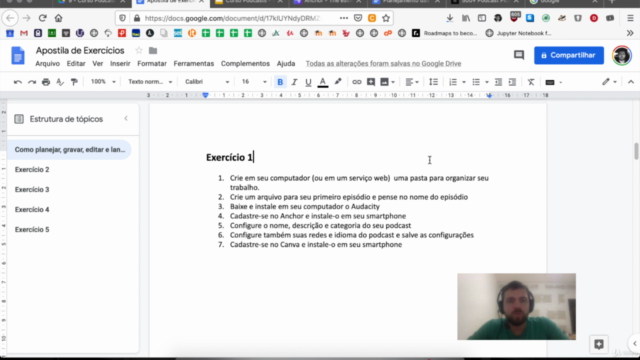Open the Explore button at bottom right

click(599, 344)
